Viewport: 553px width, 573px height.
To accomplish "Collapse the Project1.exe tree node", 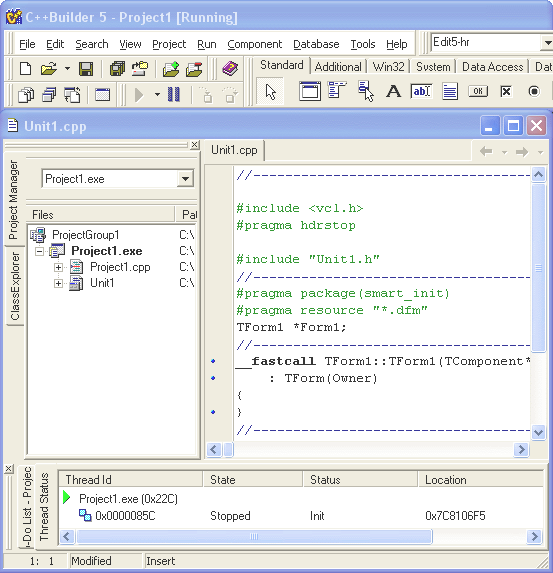I will coord(39,251).
